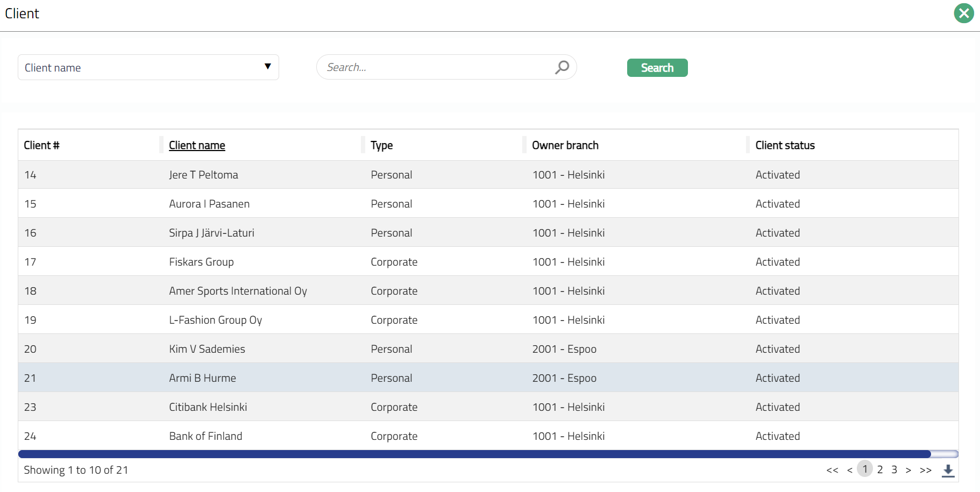Click the Owner branch column header
The width and height of the screenshot is (980, 492).
[565, 145]
